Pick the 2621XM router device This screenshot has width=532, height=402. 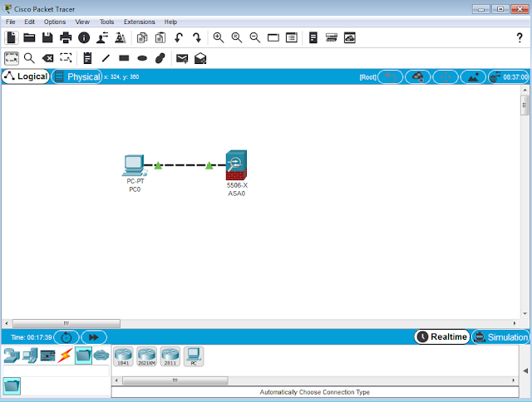(146, 356)
